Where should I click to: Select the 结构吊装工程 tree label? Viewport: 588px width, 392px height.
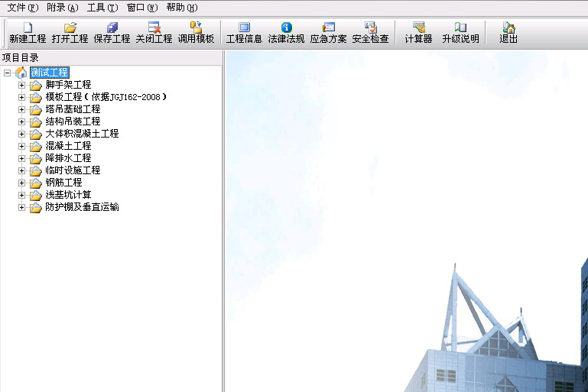73,121
